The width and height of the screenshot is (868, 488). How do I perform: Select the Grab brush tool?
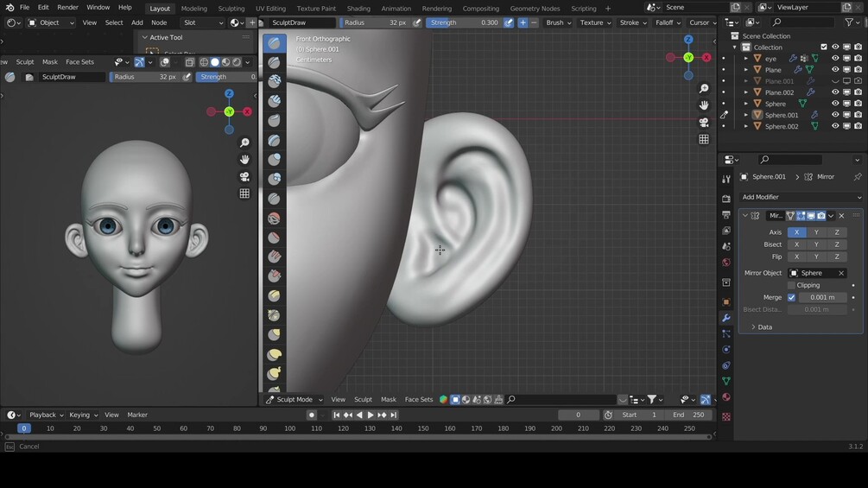point(274,335)
